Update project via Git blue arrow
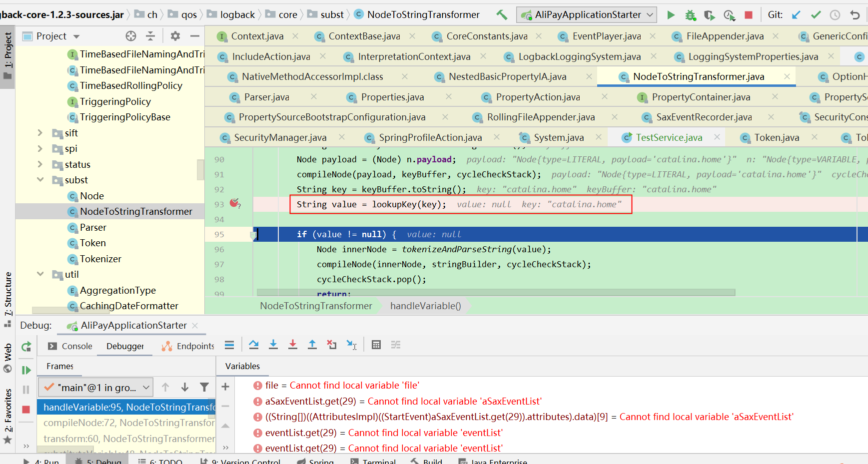 (796, 15)
